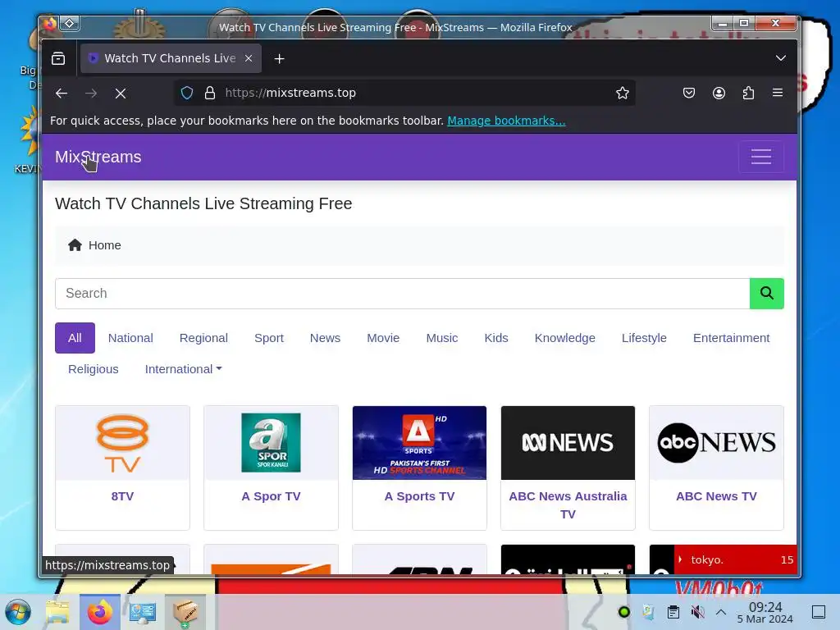840x630 pixels.
Task: Click the ABC News TV title link
Action: pos(716,496)
